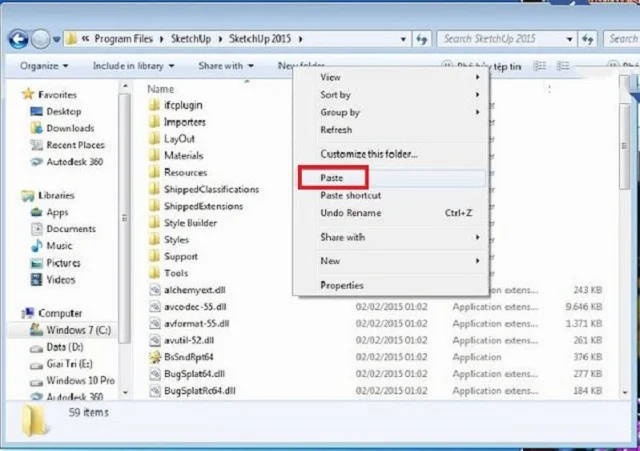Select the avutil-52.dll file
Viewport: 640px width, 451px height.
[189, 340]
